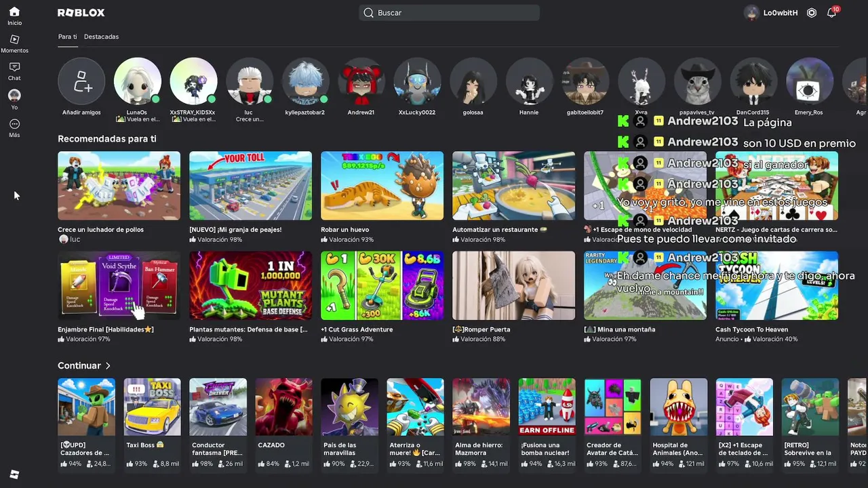Open the Más options icon
Image resolution: width=868 pixels, height=488 pixels.
click(x=14, y=124)
